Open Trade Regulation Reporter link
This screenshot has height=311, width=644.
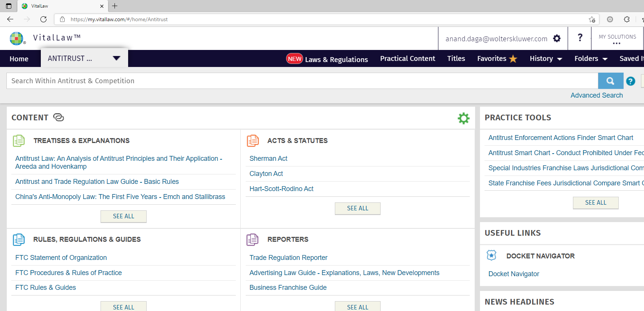[x=288, y=258]
